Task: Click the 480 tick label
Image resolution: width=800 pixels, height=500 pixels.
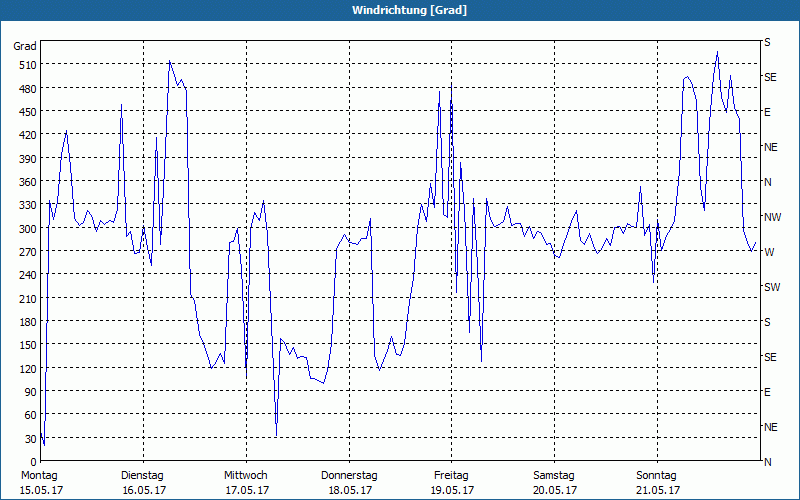Action: (28, 89)
